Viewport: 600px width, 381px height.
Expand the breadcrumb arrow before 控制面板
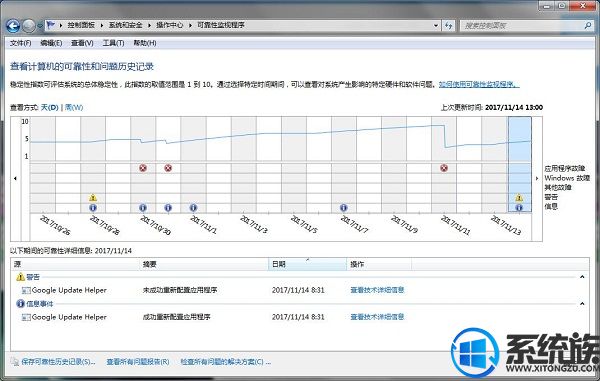tap(61, 25)
